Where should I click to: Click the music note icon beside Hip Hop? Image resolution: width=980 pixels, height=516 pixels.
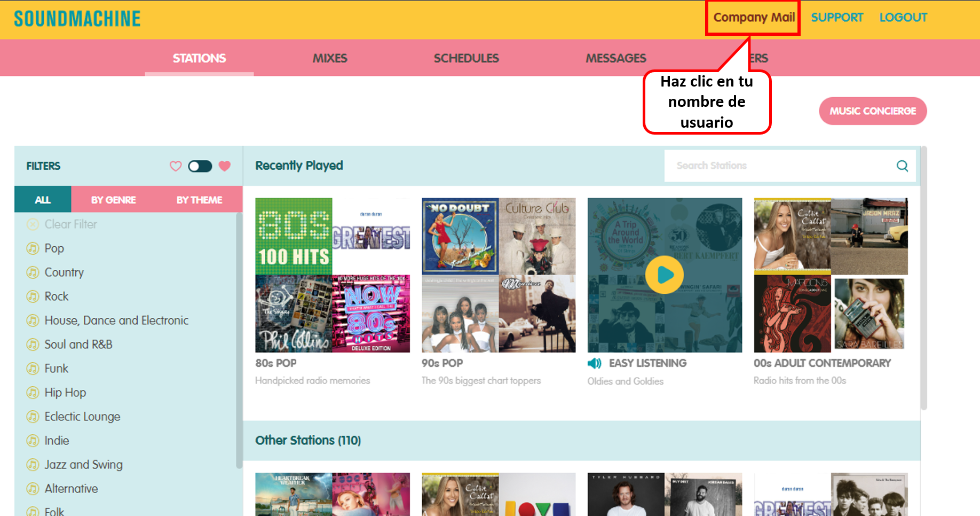click(x=33, y=393)
